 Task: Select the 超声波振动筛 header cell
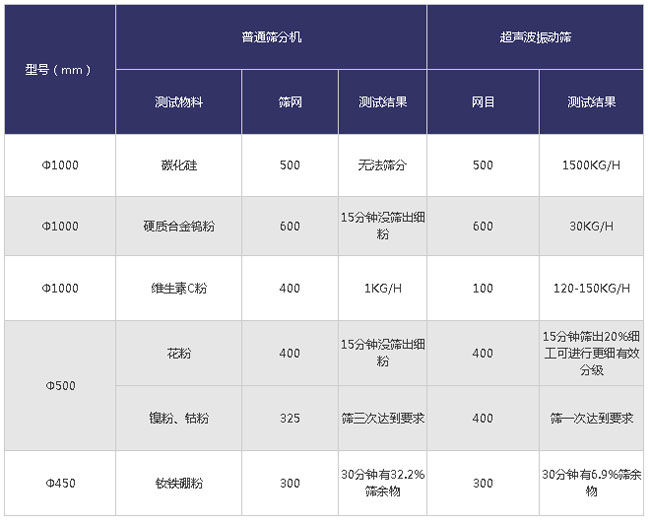coord(535,36)
